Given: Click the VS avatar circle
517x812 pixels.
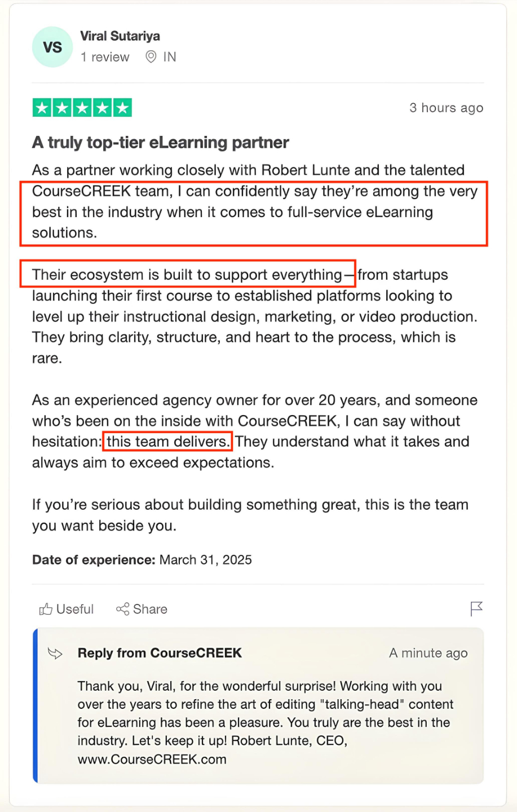Looking at the screenshot, I should [x=52, y=47].
